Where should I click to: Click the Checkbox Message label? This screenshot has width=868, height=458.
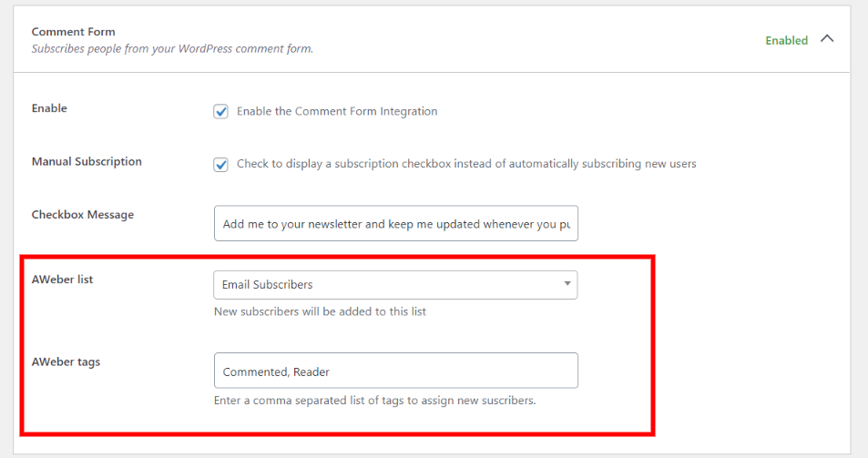(83, 215)
